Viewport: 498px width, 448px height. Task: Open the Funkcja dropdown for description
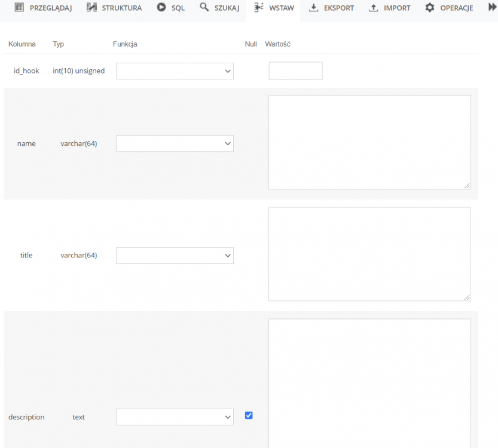pyautogui.click(x=174, y=417)
